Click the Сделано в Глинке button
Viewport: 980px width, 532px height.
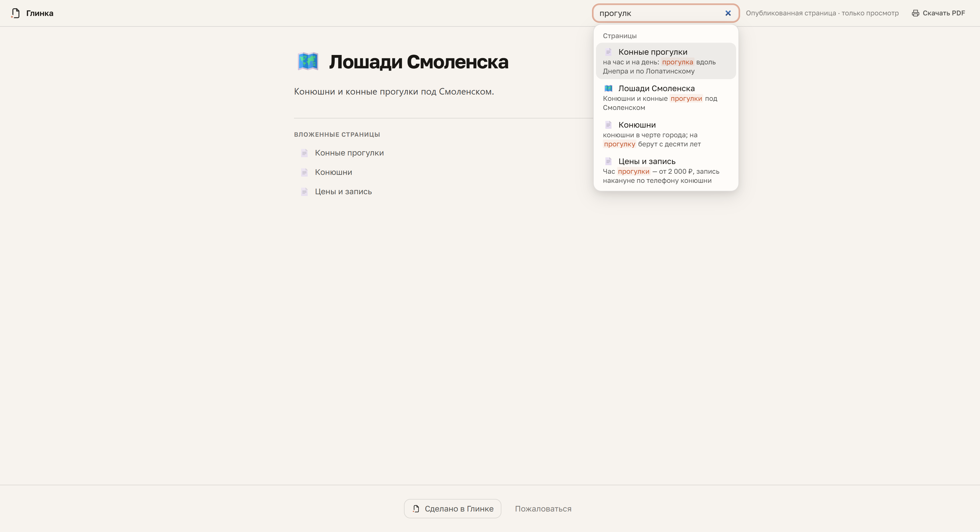point(452,509)
